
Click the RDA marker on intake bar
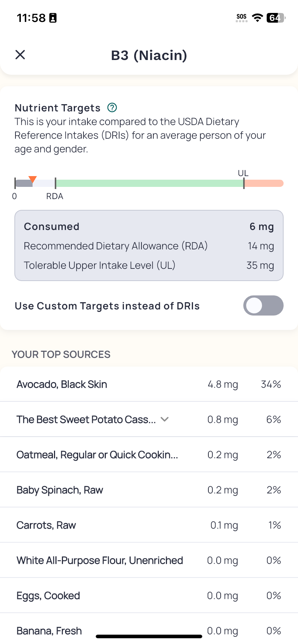pos(55,183)
